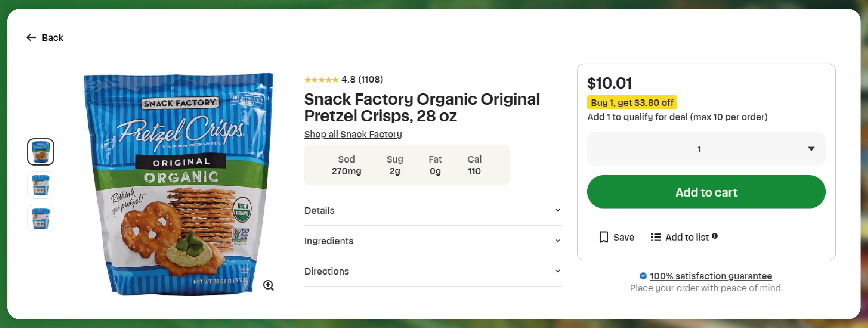The height and width of the screenshot is (328, 868).
Task: Open the quantity dropdown
Action: point(706,149)
